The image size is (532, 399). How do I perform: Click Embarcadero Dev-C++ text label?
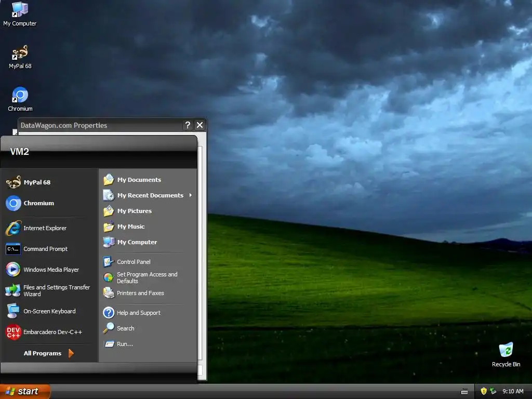tap(52, 332)
